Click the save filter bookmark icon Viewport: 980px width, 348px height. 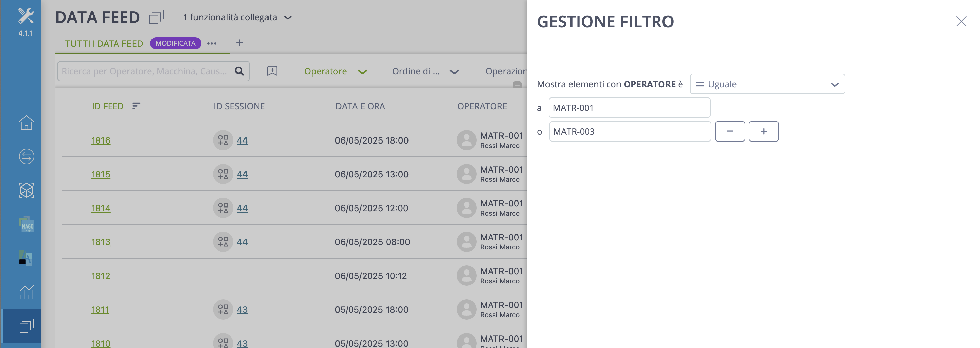coord(272,71)
